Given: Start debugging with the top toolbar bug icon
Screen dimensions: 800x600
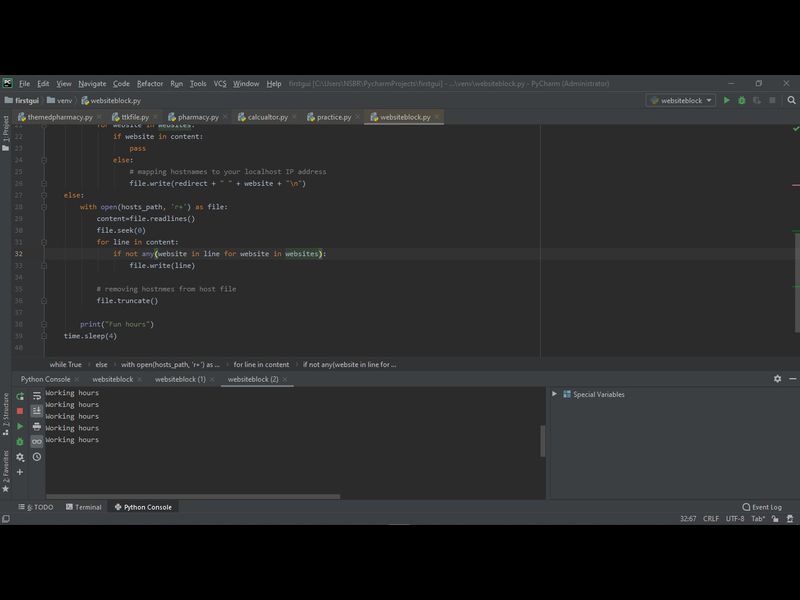Looking at the screenshot, I should pyautogui.click(x=742, y=101).
